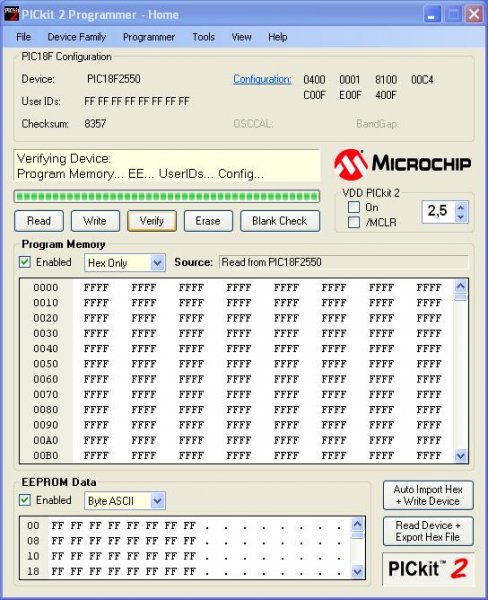Click the Verifying Device status box
Image resolution: width=488 pixels, height=600 pixels.
pyautogui.click(x=167, y=166)
